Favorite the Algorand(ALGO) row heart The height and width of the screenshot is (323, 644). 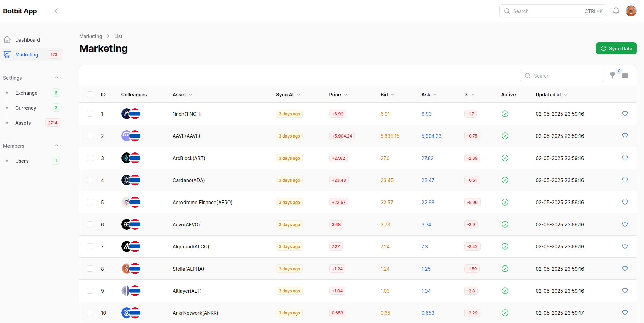click(625, 246)
